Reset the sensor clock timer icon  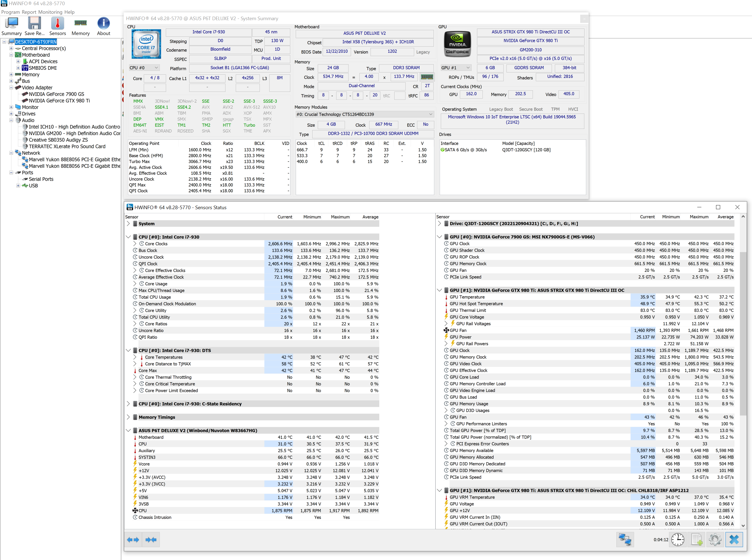(678, 539)
